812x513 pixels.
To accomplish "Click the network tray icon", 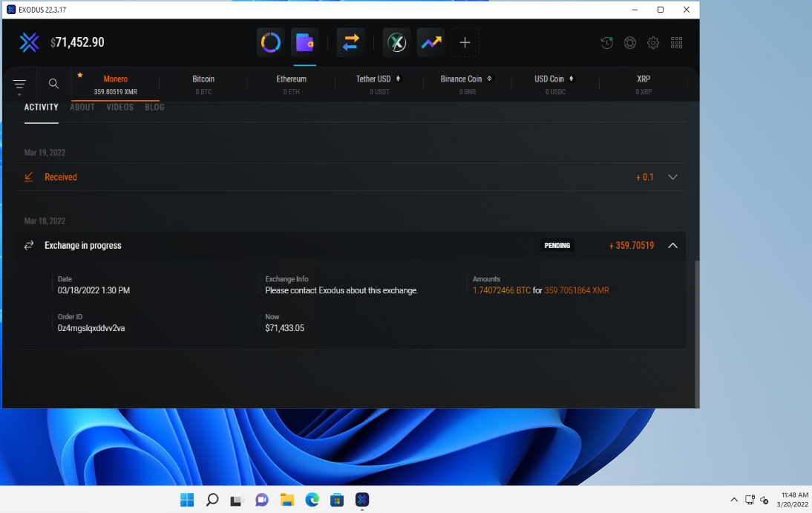I will [x=750, y=500].
